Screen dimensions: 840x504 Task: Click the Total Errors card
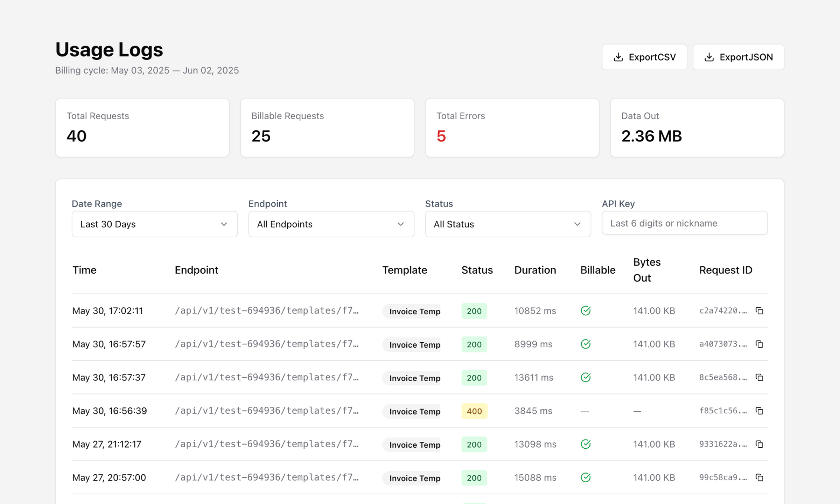point(512,127)
